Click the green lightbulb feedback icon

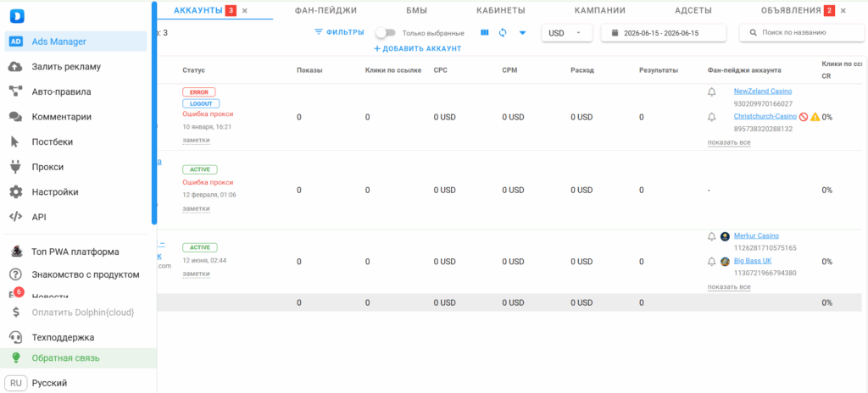tap(15, 358)
